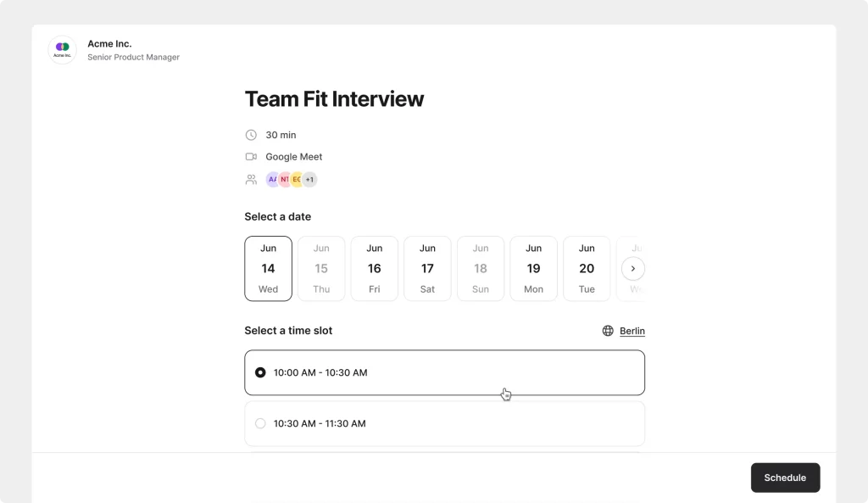Click the +1 badge to view more attendees

pyautogui.click(x=309, y=179)
